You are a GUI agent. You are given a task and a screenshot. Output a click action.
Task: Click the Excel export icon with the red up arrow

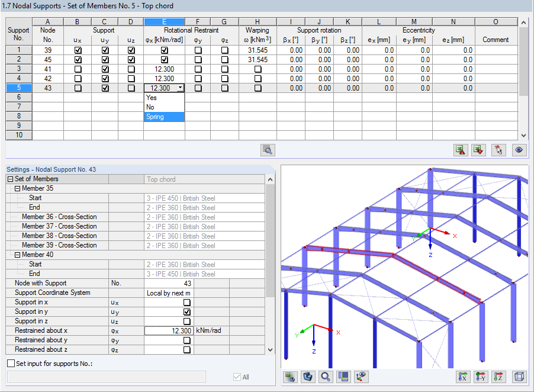click(x=461, y=150)
